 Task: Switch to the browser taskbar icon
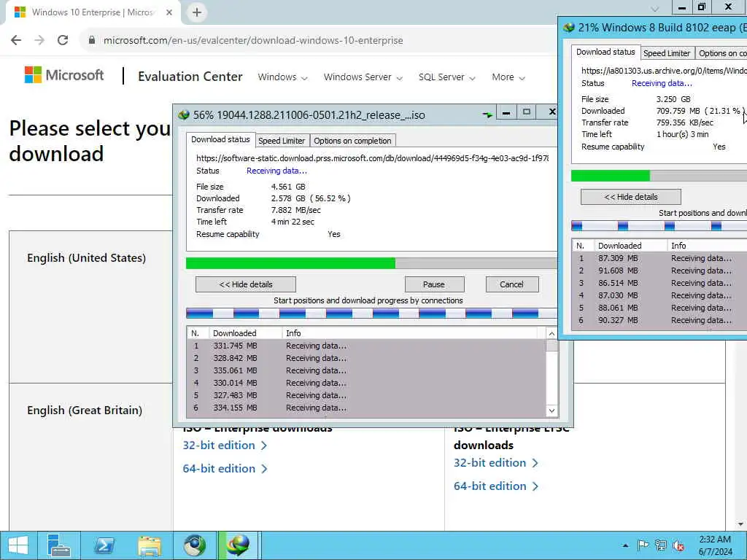[195, 545]
